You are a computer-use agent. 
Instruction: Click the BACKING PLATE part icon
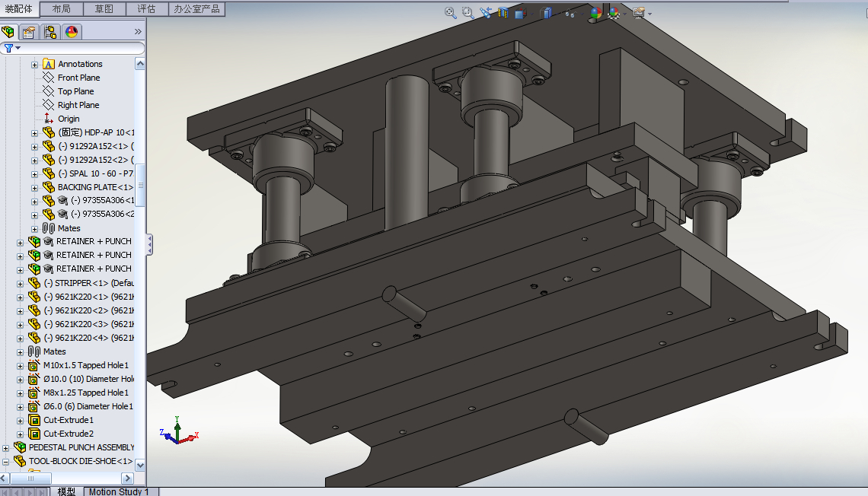49,187
